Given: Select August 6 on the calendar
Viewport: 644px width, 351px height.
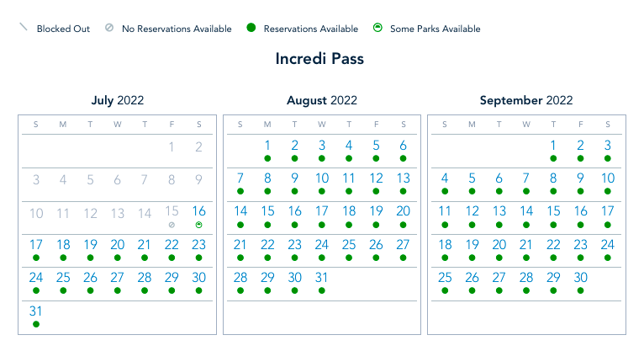Looking at the screenshot, I should (404, 146).
